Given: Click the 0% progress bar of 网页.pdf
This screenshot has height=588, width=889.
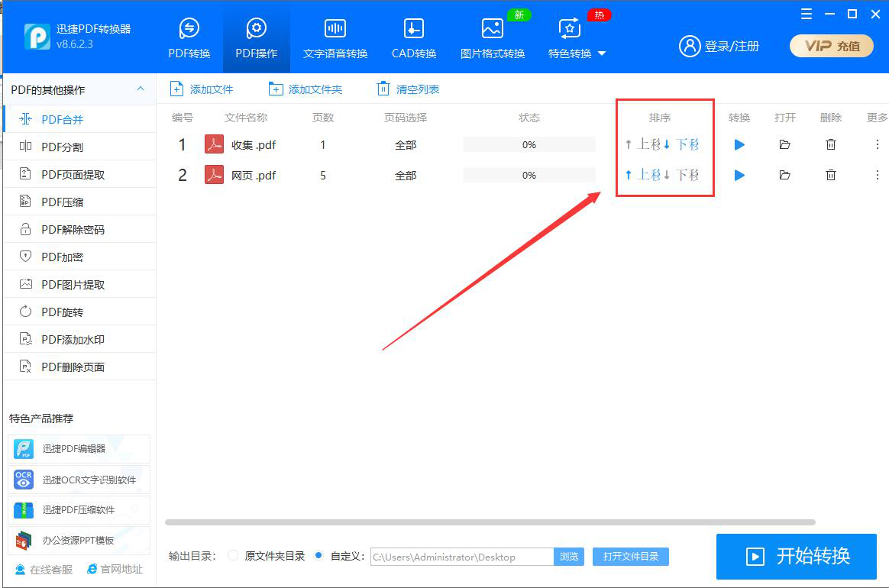Looking at the screenshot, I should pos(529,175).
